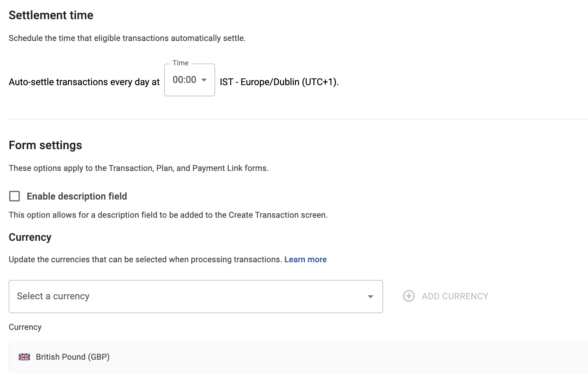Click the description field explanation text

(x=168, y=215)
